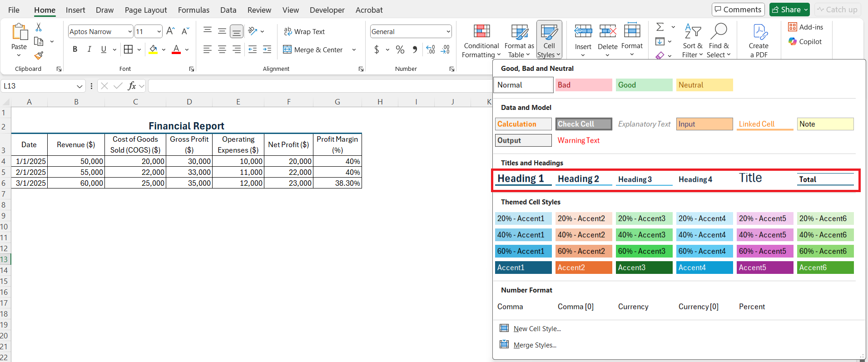The height and width of the screenshot is (362, 868).
Task: Apply Percent Style icon
Action: (400, 50)
